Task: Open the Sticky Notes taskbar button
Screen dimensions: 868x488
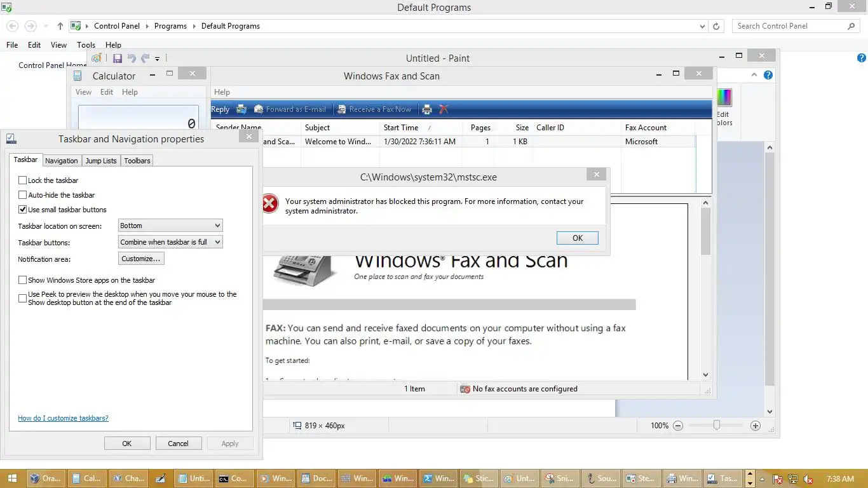Action: 478,478
